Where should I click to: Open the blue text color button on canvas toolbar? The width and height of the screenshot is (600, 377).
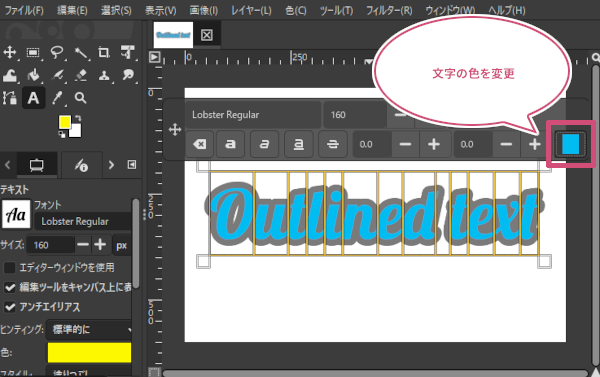(570, 144)
